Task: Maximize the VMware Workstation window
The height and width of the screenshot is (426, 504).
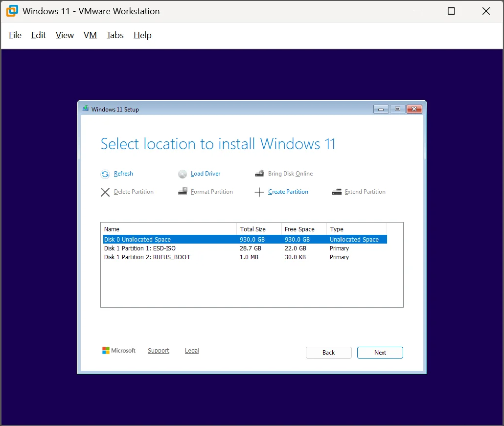Action: point(451,11)
